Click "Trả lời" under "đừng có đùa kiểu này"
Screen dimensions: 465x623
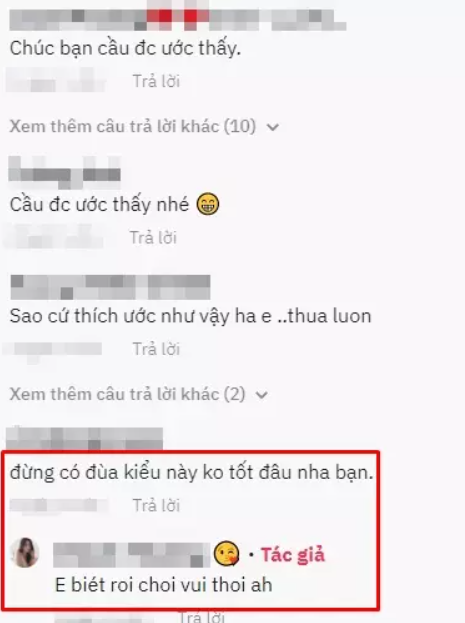tap(156, 506)
